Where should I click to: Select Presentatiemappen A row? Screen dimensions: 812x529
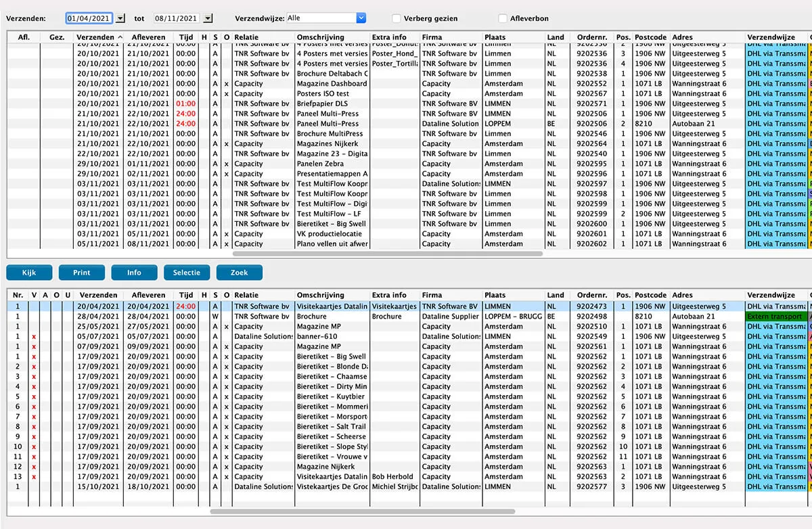click(x=409, y=174)
